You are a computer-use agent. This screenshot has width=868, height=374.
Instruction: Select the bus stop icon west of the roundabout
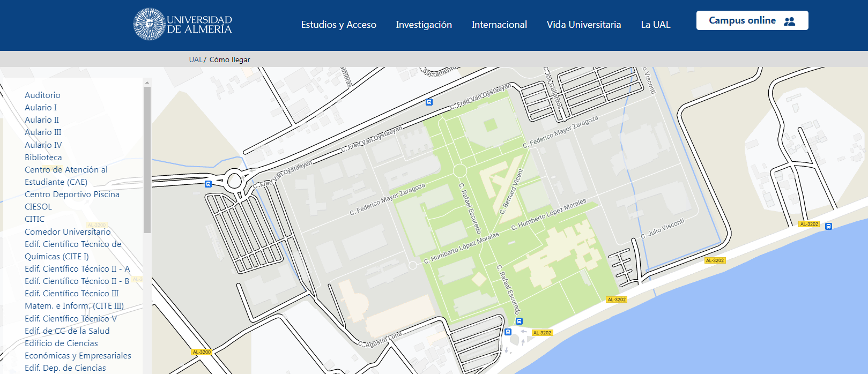[x=209, y=184]
